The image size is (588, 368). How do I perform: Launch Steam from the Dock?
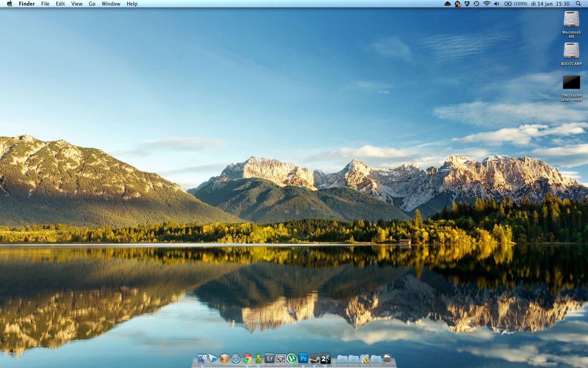tap(314, 359)
